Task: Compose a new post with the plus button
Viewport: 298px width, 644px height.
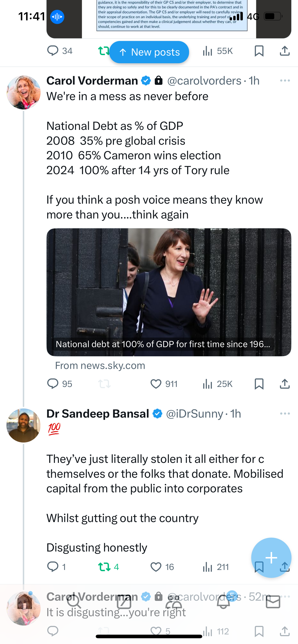Action: (271, 558)
